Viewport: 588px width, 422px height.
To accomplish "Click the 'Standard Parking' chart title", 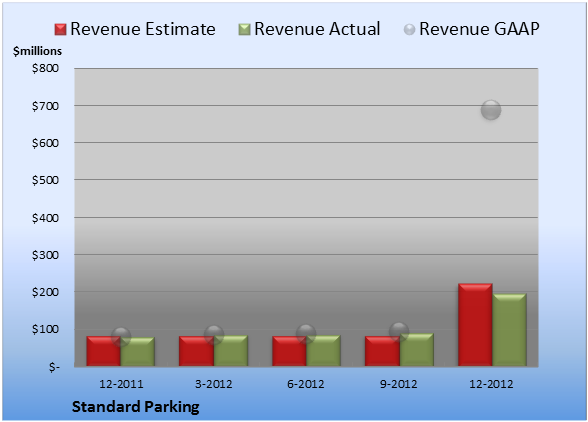I will 135,407.
